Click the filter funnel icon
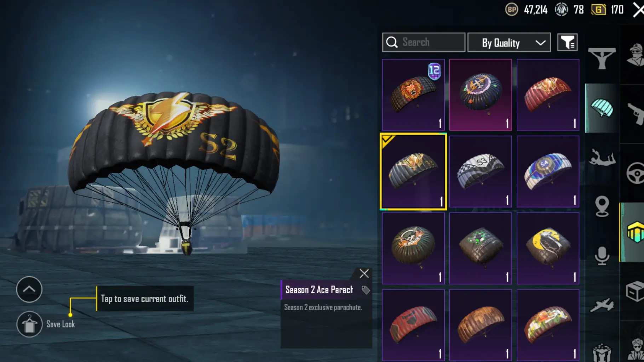Viewport: 644px width, 362px height. (567, 43)
